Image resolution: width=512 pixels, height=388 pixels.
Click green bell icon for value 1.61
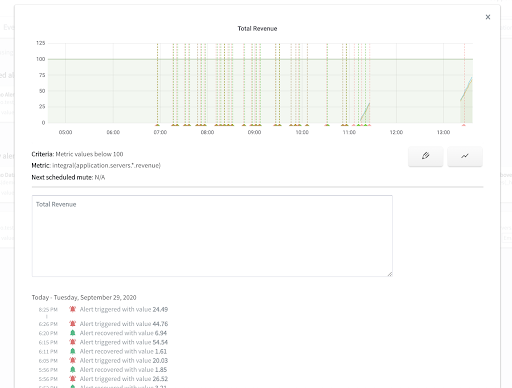(72, 351)
